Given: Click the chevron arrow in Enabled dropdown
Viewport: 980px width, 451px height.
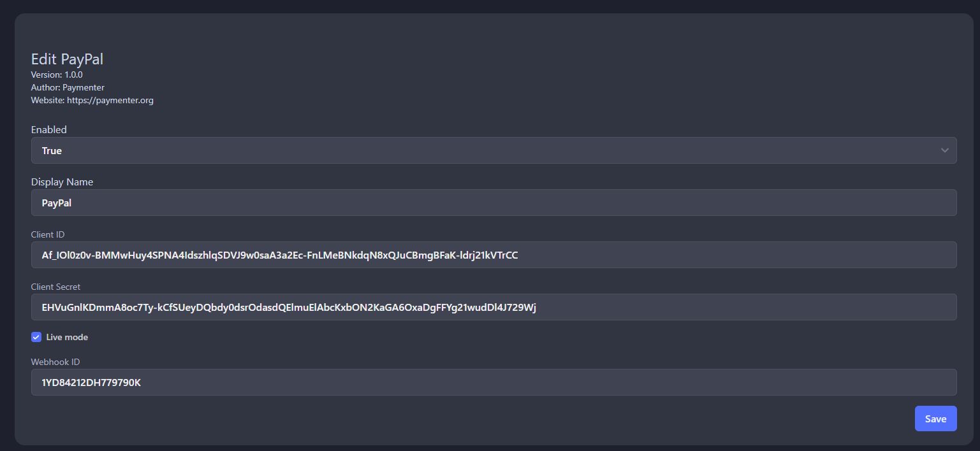Looking at the screenshot, I should (x=944, y=150).
